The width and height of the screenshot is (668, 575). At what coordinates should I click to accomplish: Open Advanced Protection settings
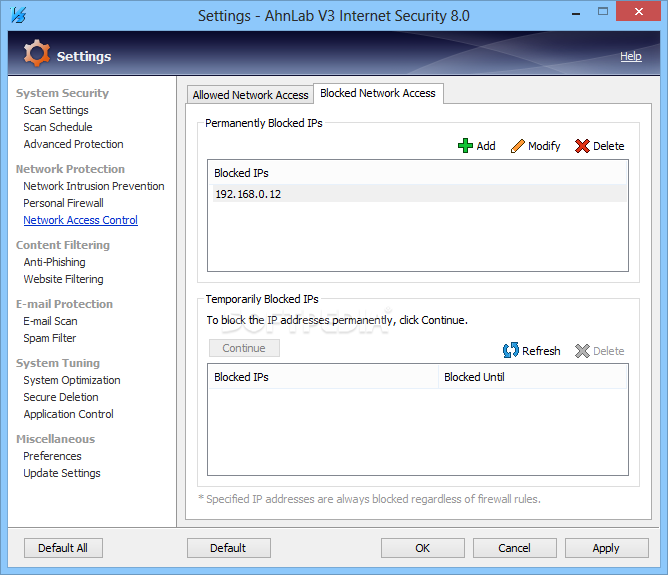[x=73, y=144]
